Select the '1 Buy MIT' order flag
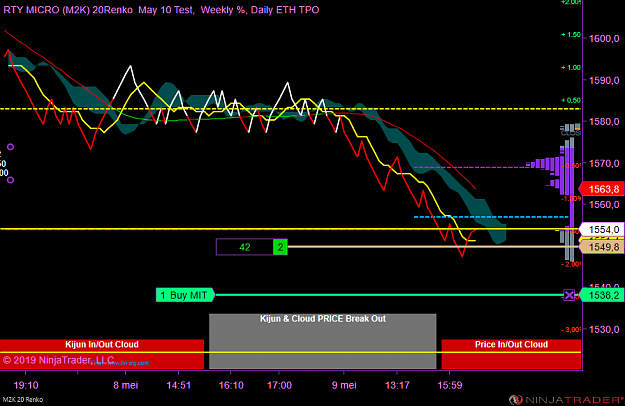Image resolution: width=625 pixels, height=406 pixels. coord(185,295)
